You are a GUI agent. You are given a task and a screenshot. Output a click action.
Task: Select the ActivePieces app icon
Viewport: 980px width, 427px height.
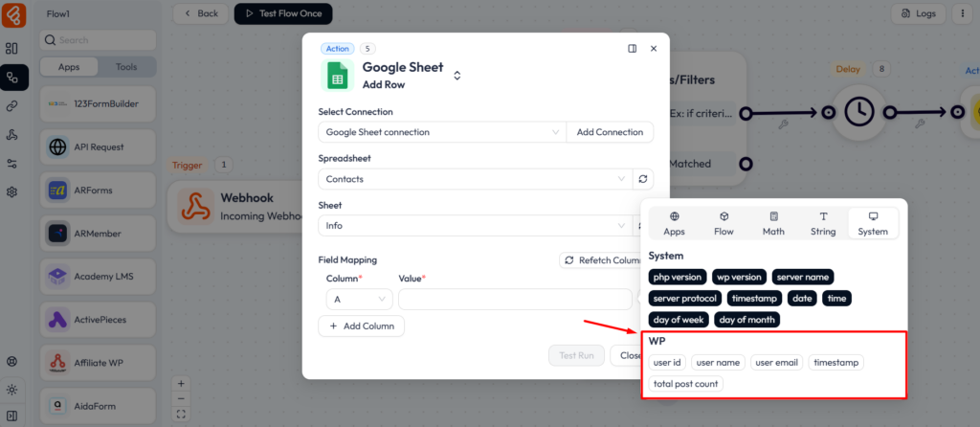pos(57,320)
